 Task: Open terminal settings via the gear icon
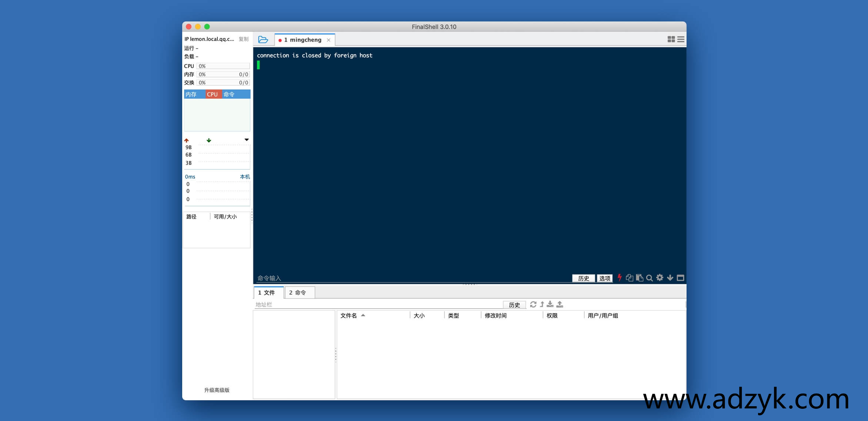(x=660, y=278)
